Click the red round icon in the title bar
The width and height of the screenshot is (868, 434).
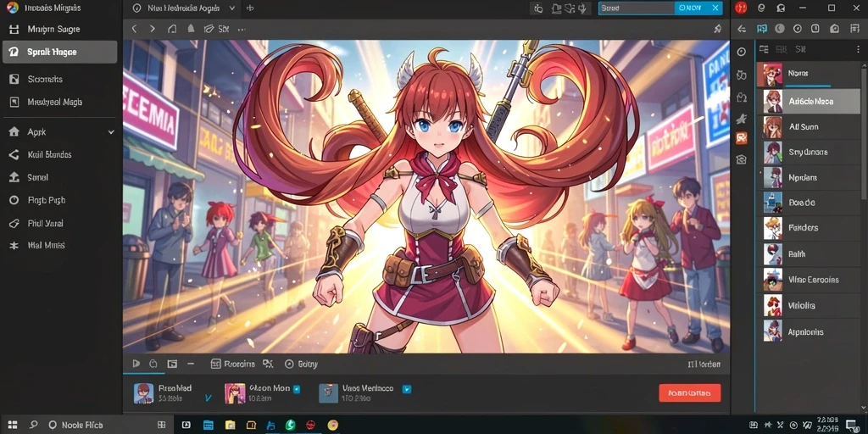click(741, 8)
